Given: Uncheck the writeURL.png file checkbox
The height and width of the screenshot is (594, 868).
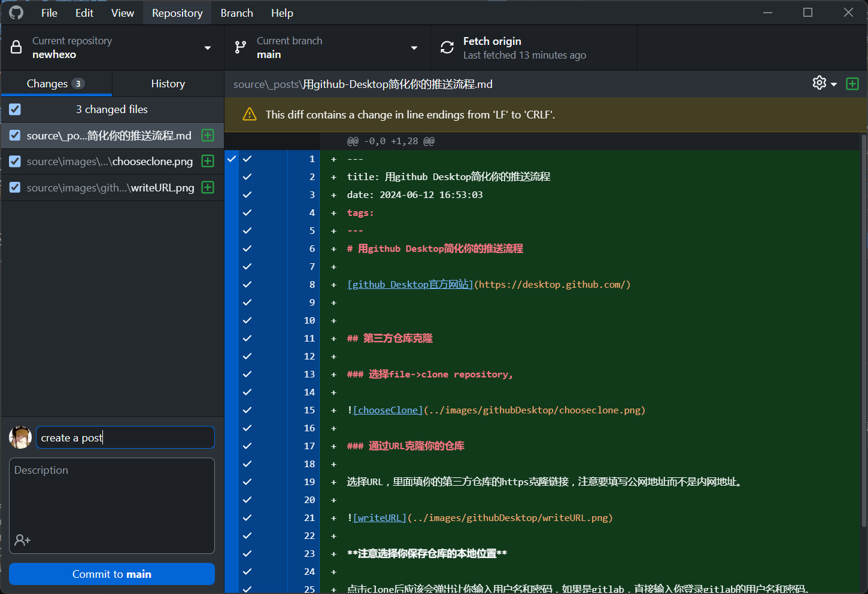Looking at the screenshot, I should (15, 187).
